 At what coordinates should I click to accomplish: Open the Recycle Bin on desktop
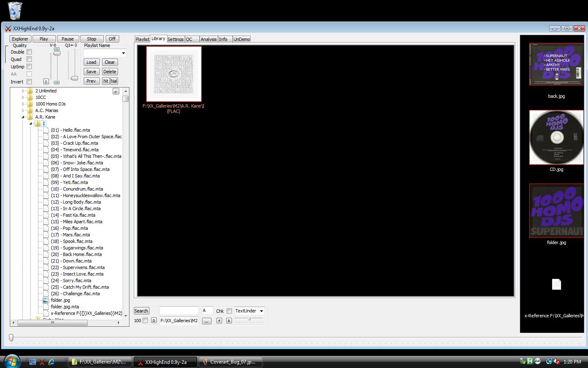(15, 11)
